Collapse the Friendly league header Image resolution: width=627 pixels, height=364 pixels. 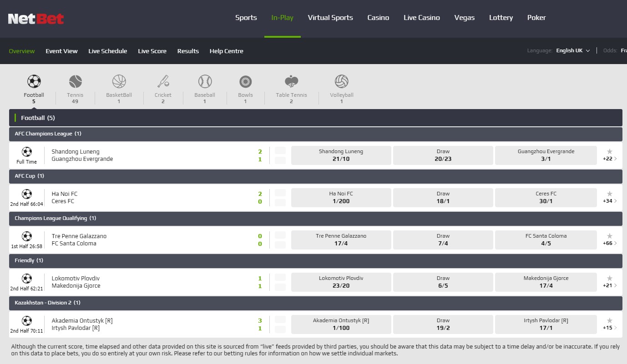click(x=316, y=261)
